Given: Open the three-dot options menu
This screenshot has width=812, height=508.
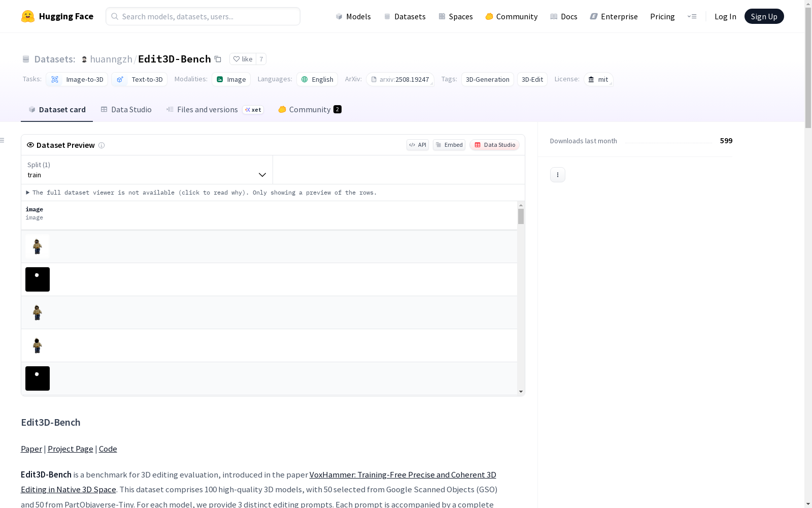Looking at the screenshot, I should point(558,175).
